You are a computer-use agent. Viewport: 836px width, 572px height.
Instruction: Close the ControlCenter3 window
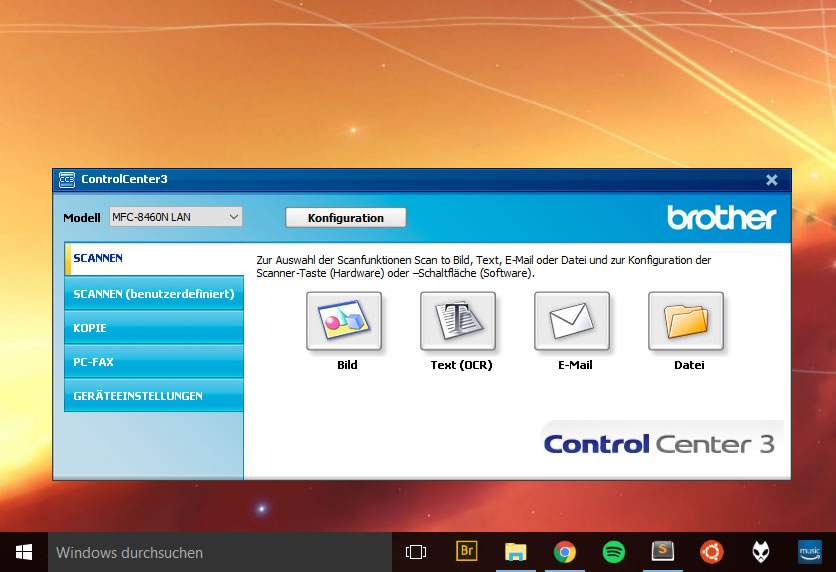[771, 180]
